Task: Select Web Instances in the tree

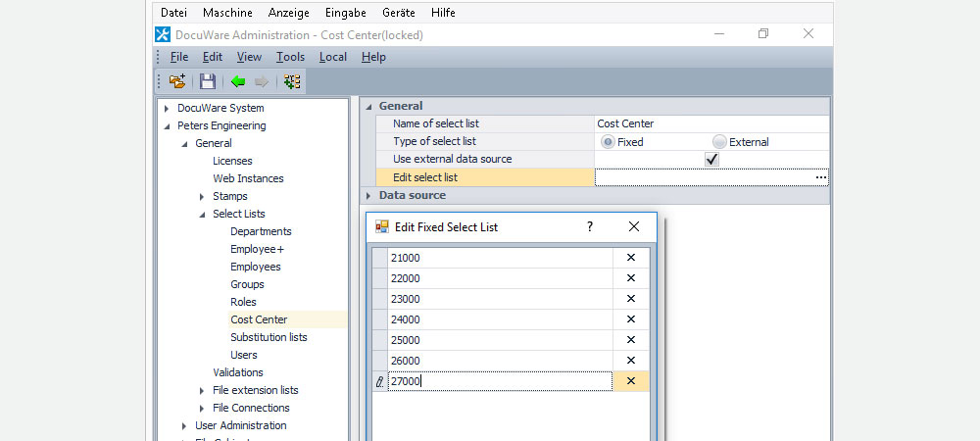Action: tap(248, 178)
